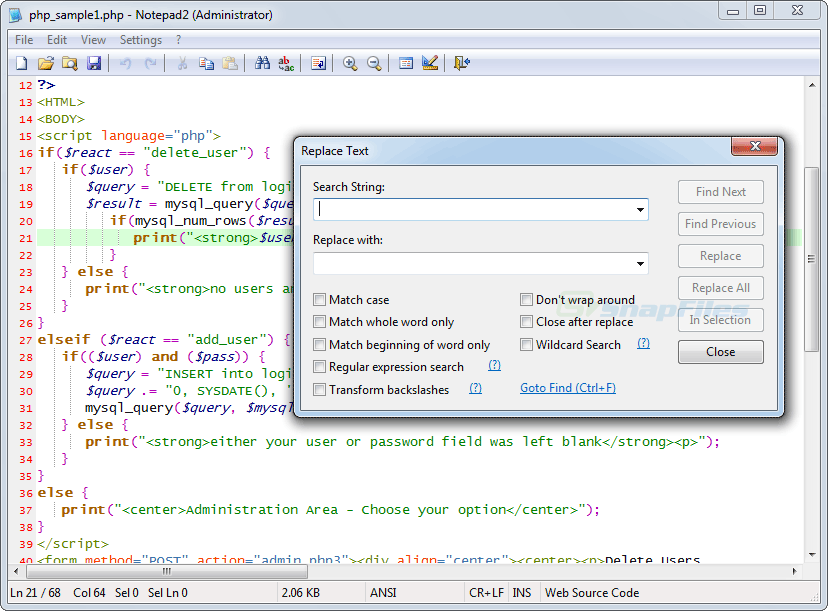
Task: Enable Wildcard Search checkbox
Action: [526, 345]
